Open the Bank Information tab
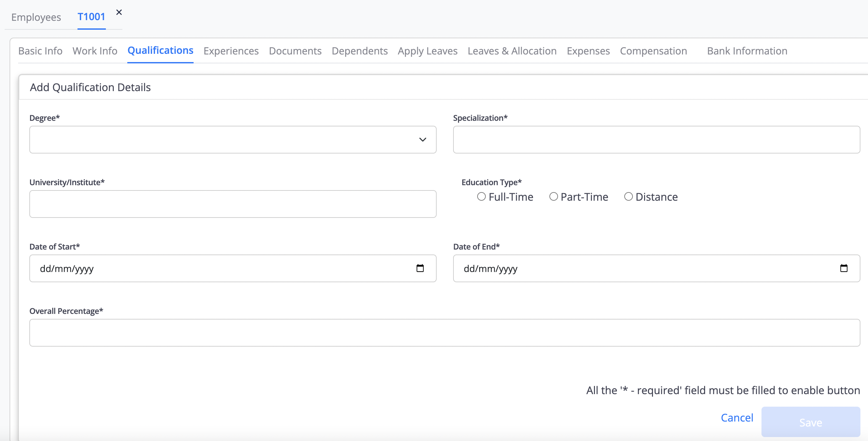 [747, 51]
